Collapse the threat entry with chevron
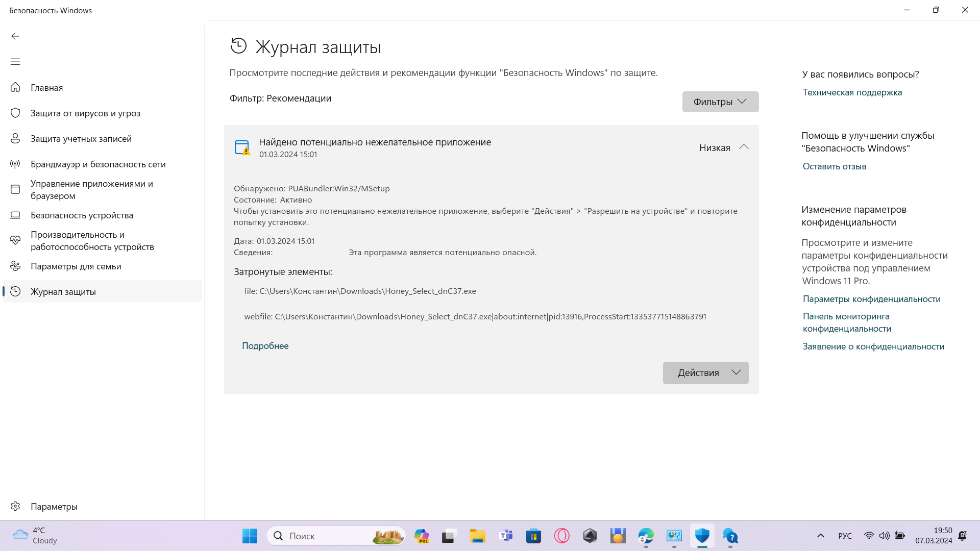 [x=744, y=147]
